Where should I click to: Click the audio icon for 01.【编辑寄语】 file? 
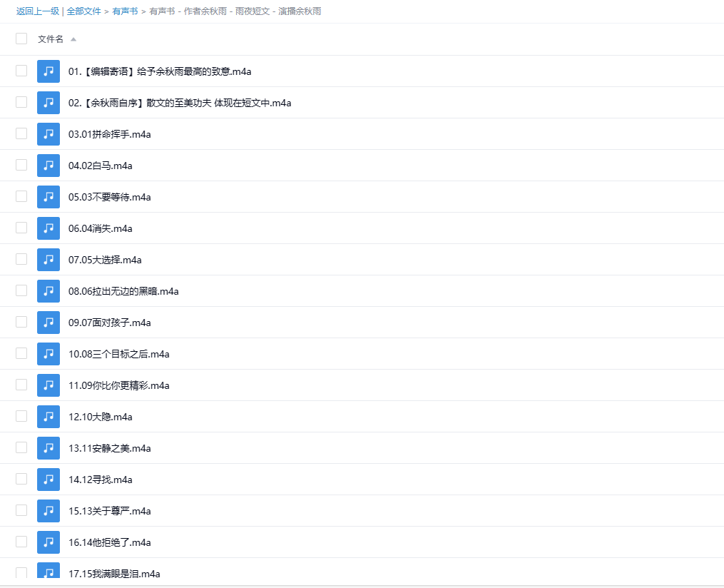[x=48, y=71]
